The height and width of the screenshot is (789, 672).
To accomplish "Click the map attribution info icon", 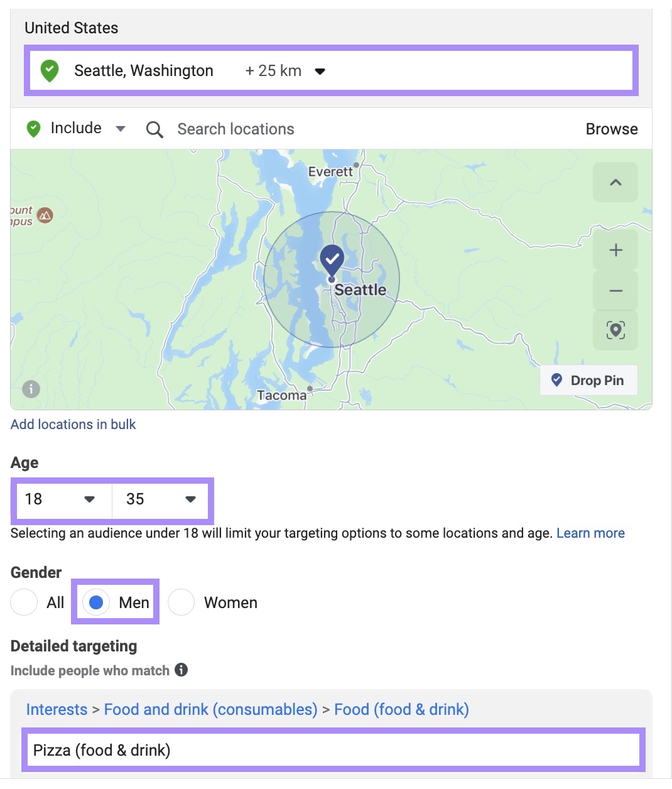I will click(x=31, y=389).
